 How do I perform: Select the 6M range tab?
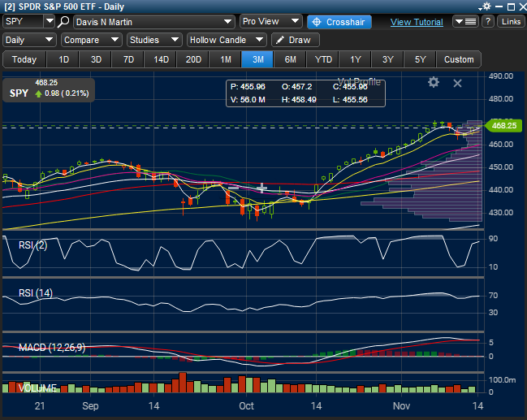click(x=291, y=59)
